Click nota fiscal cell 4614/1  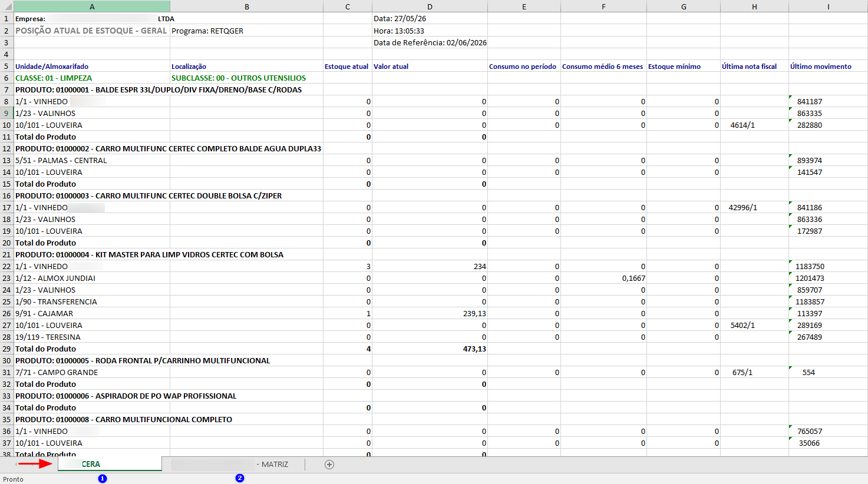tap(754, 125)
